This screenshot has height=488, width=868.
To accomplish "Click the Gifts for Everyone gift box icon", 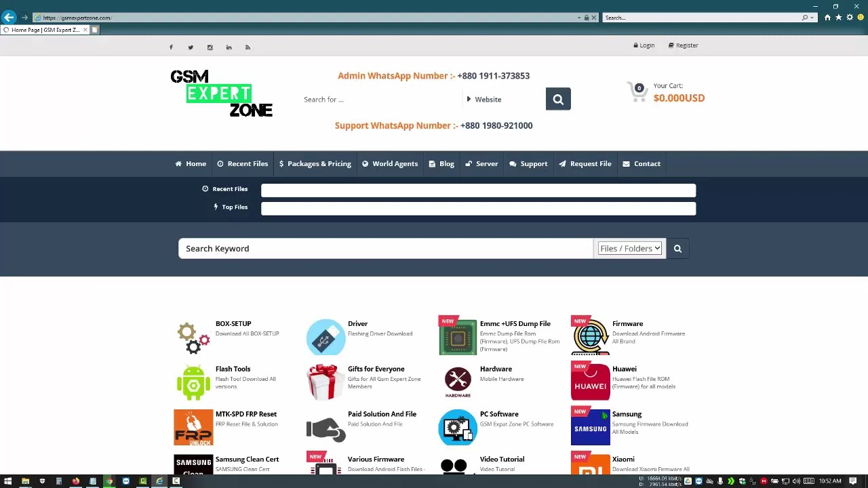I will pos(325,382).
